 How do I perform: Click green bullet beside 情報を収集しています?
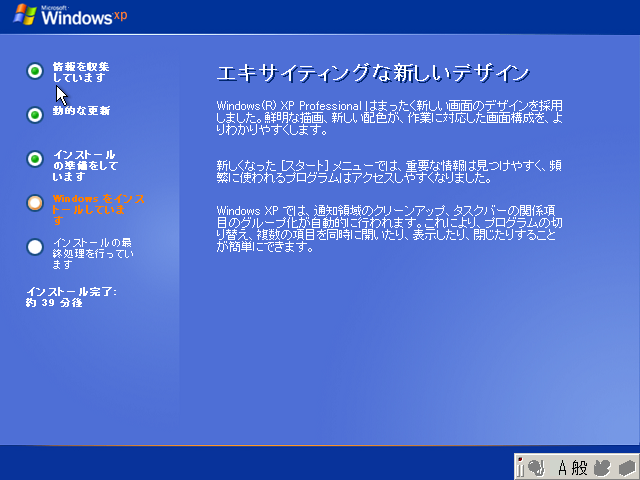pos(35,71)
